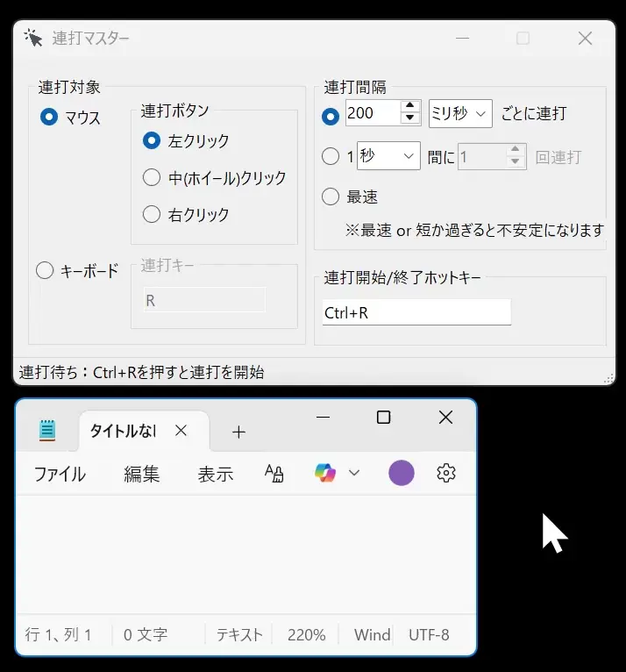Increase the 200 interval with up arrow
The image size is (626, 672).
point(409,105)
